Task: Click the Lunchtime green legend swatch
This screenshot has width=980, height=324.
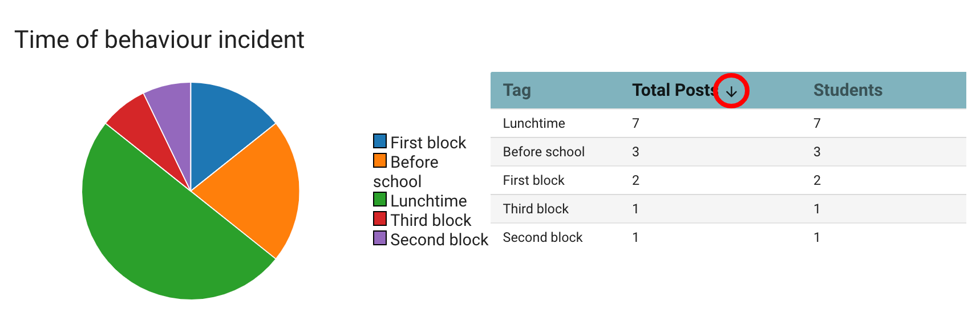Action: (x=380, y=199)
